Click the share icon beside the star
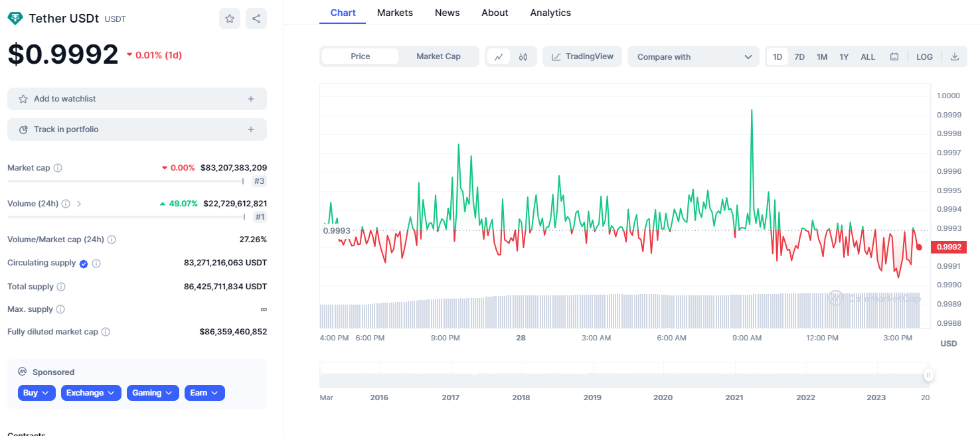980x436 pixels. (x=256, y=19)
